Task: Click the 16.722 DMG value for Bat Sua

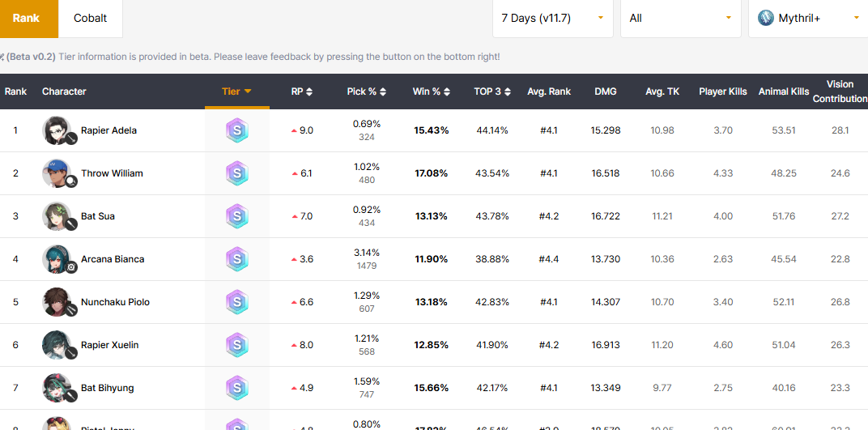Action: pos(606,216)
